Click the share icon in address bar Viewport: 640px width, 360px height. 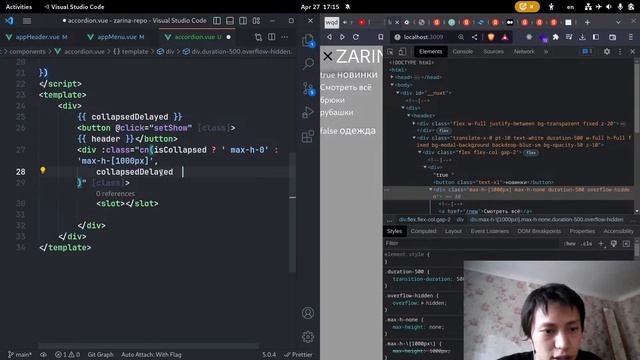(474, 37)
